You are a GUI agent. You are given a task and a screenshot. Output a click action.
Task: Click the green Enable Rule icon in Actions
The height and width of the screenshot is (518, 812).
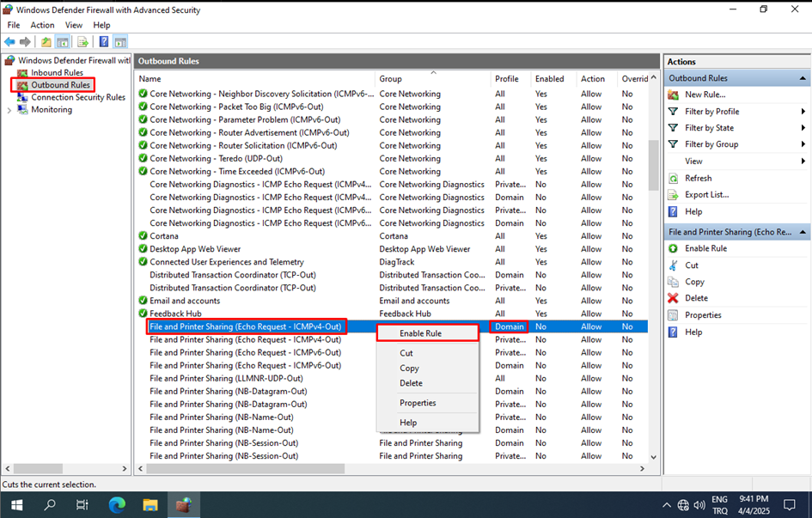(x=673, y=248)
